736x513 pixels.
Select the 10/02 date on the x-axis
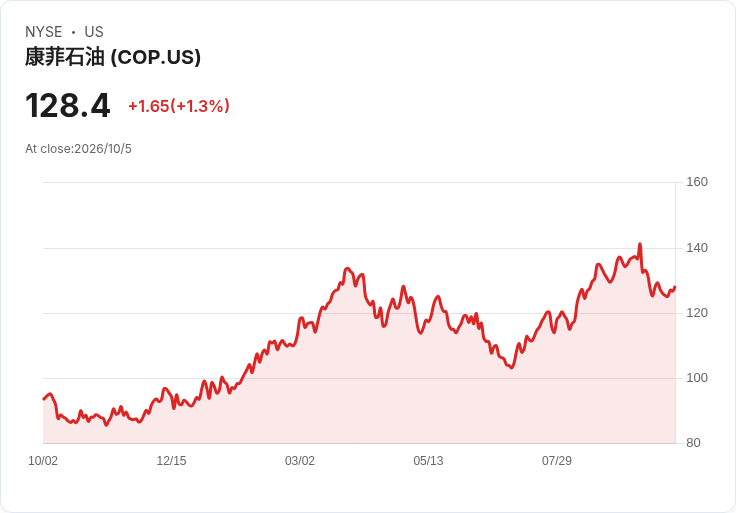pyautogui.click(x=43, y=460)
